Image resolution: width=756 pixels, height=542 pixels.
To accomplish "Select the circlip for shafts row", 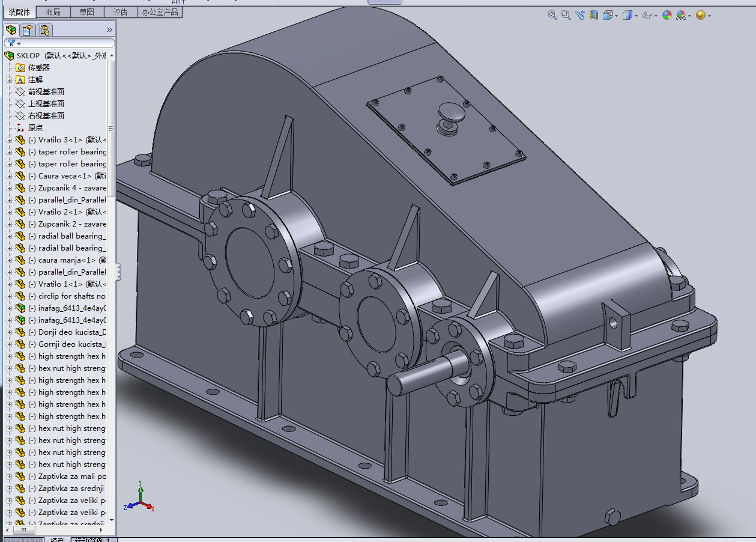I will [60, 296].
